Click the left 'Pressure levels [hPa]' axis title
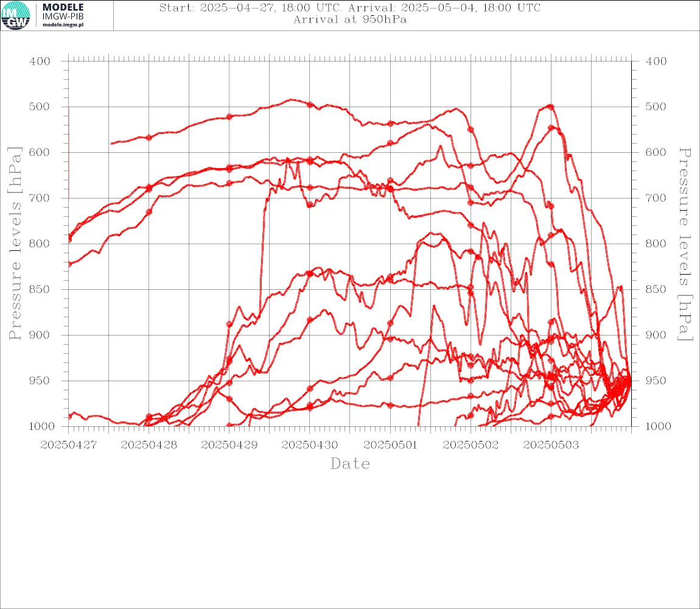 pyautogui.click(x=15, y=244)
